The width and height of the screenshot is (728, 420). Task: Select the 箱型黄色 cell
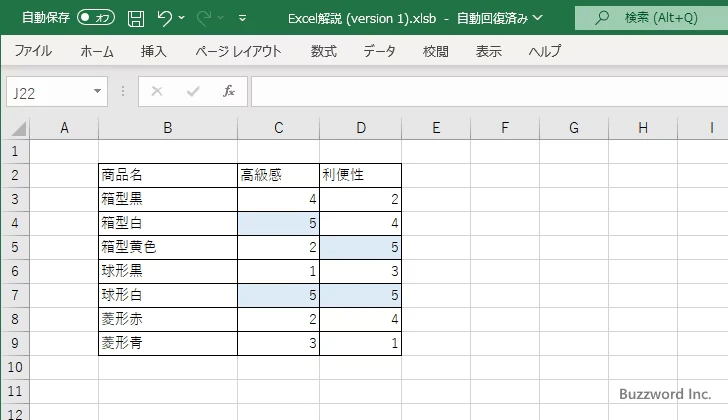[x=168, y=247]
